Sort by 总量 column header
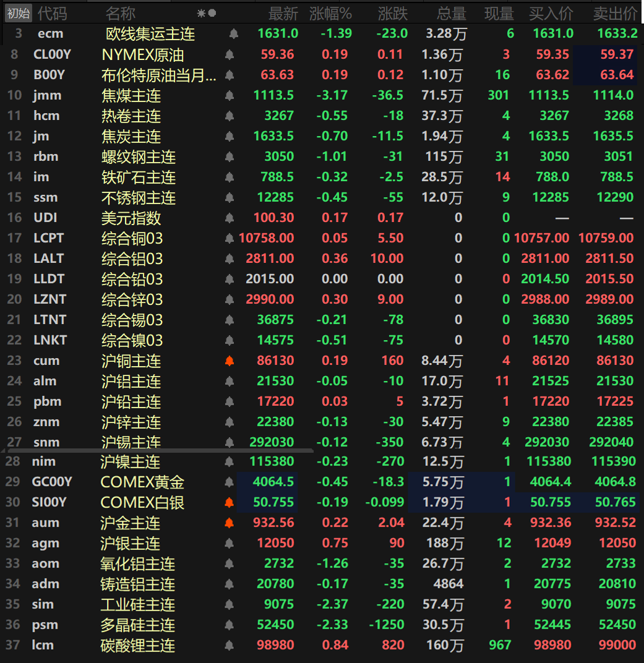Image resolution: width=644 pixels, height=663 pixels. point(451,13)
